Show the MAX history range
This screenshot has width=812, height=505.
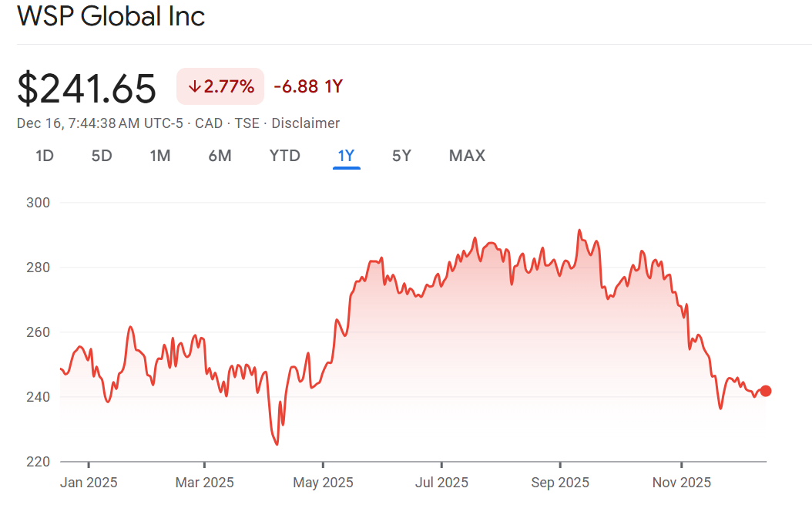[x=467, y=156]
